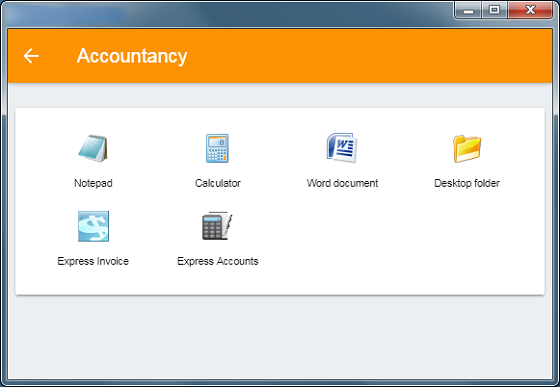Launch the Express Accounts calculator icon

(x=217, y=226)
